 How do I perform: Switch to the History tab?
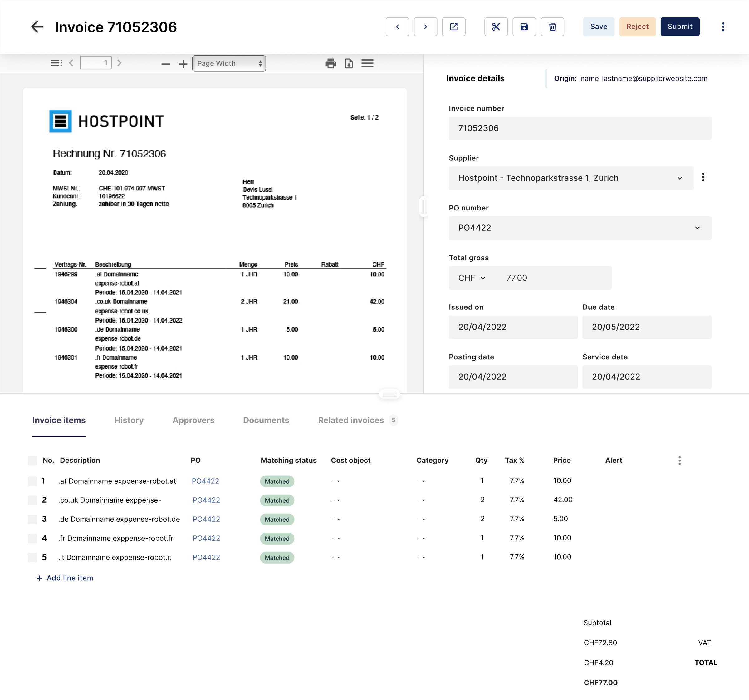(x=129, y=420)
